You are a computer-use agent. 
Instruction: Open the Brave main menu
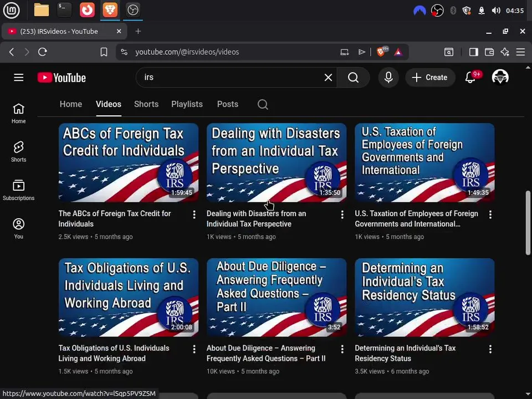520,52
